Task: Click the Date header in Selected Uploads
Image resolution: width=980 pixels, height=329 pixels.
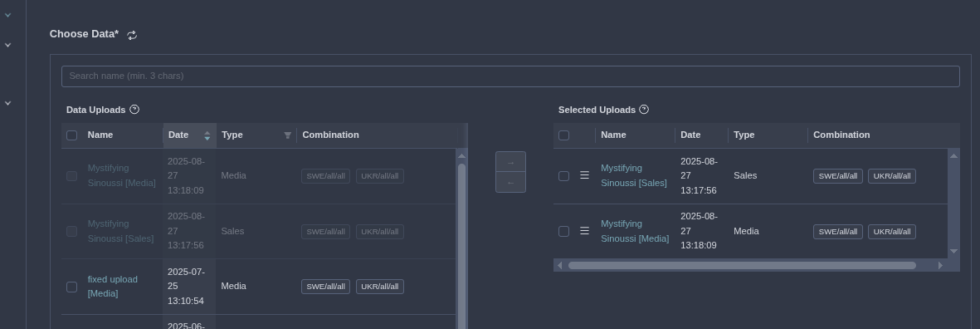Action: 690,135
